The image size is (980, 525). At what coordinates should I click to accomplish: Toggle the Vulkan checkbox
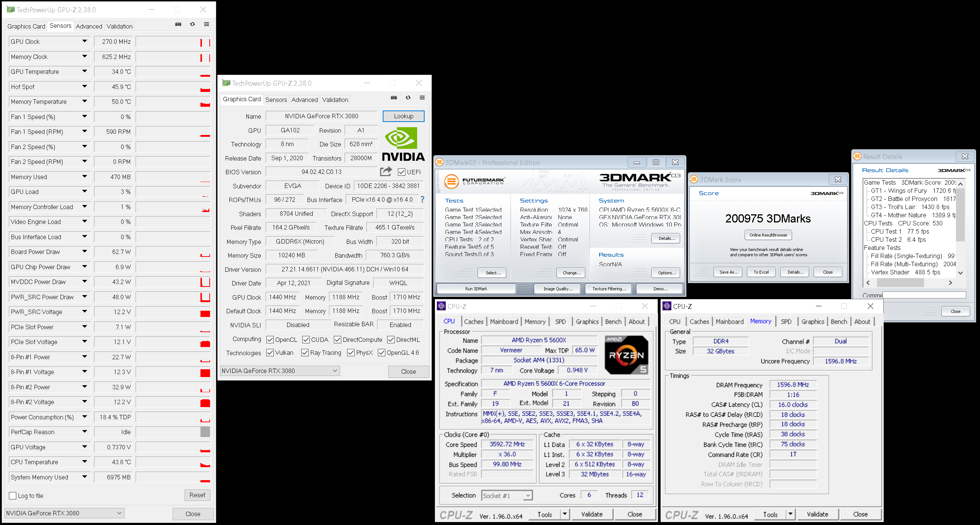point(270,353)
